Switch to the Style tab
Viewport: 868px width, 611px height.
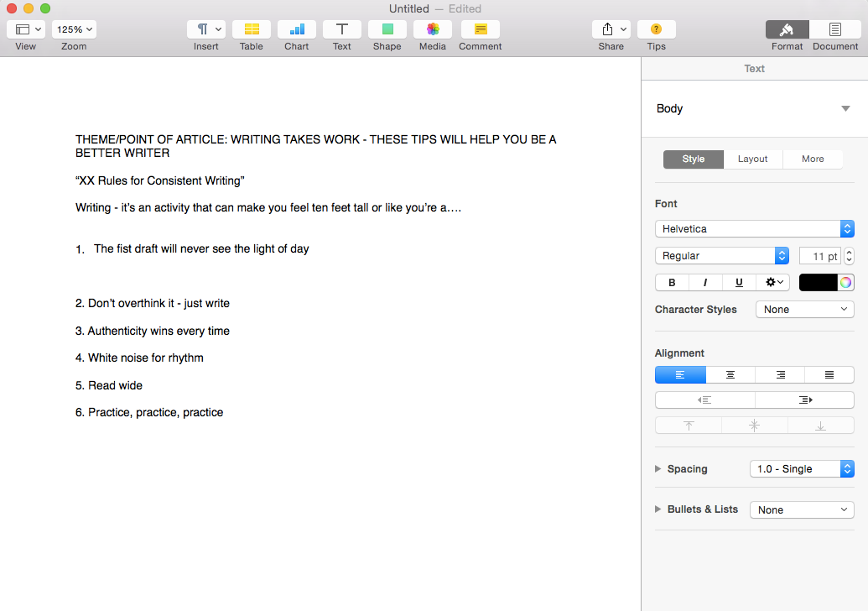point(693,159)
